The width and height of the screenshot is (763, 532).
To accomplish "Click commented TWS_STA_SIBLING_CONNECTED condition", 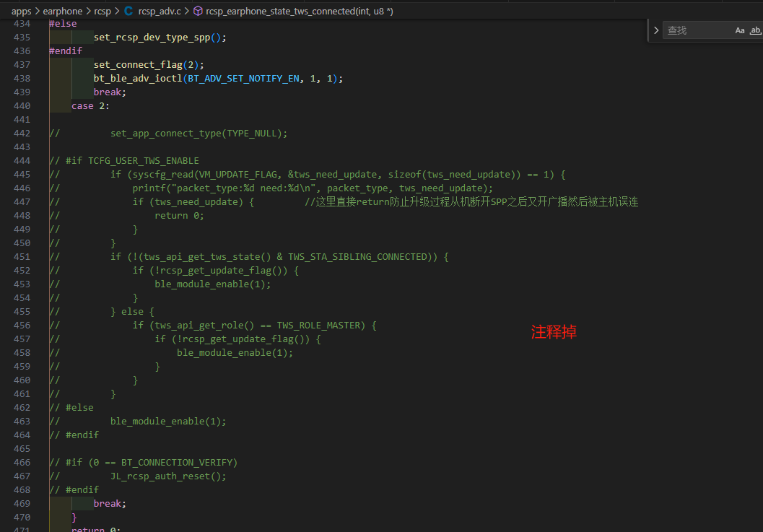I will pyautogui.click(x=280, y=256).
